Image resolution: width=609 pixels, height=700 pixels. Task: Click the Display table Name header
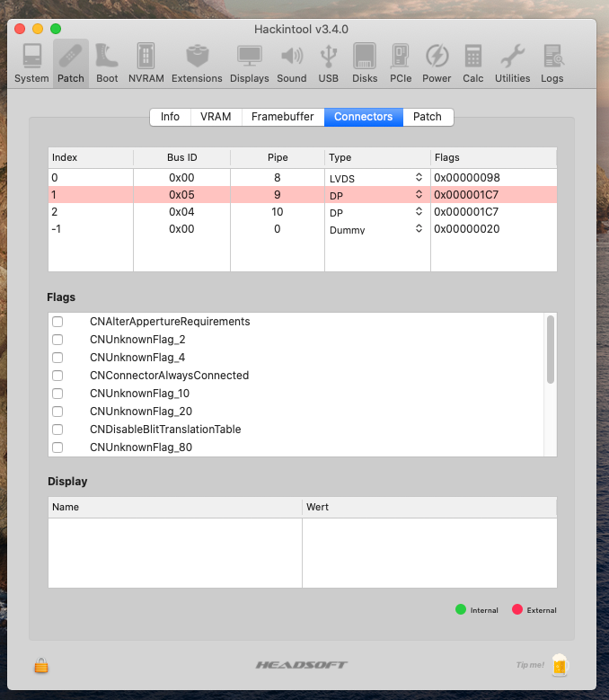pos(175,507)
